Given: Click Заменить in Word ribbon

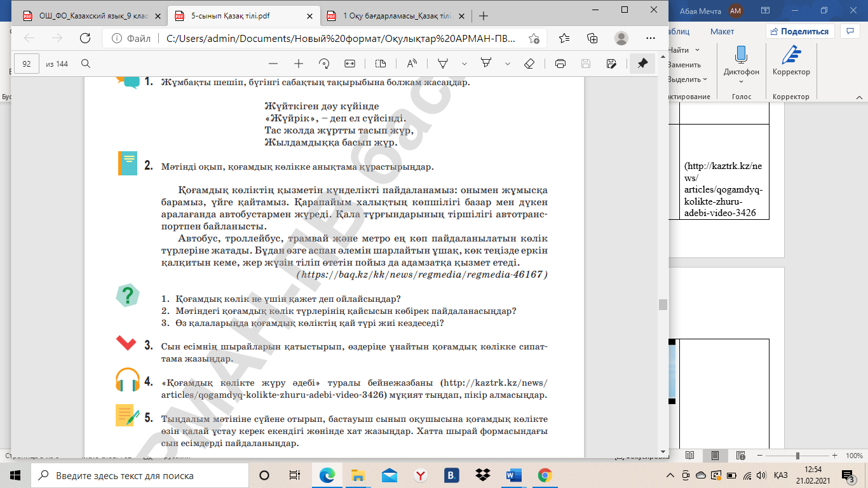Looking at the screenshot, I should click(x=684, y=65).
